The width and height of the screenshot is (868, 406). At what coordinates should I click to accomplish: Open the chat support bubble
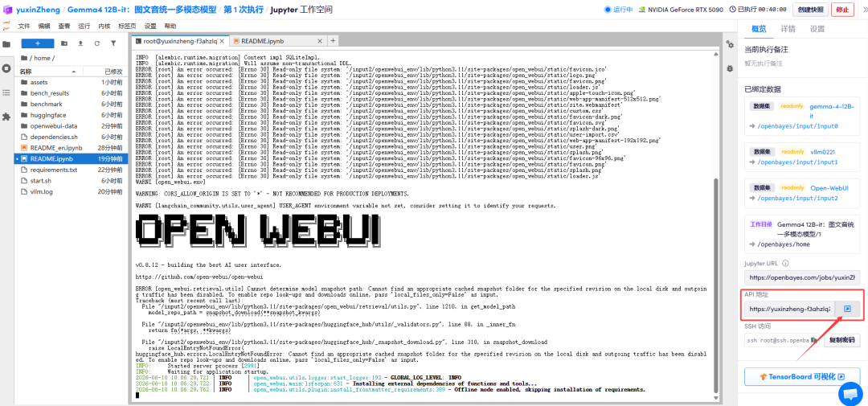851,392
